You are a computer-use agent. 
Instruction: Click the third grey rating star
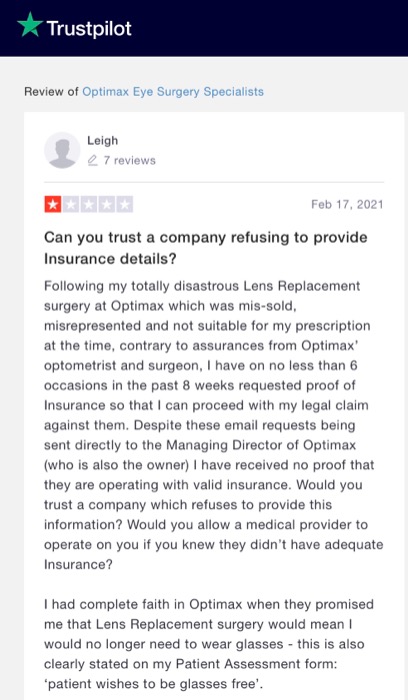point(88,204)
